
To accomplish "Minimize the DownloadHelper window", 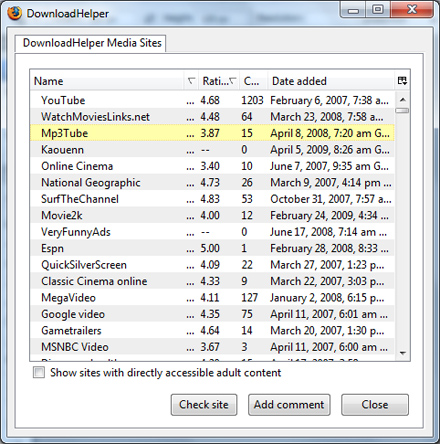I will click(353, 10).
